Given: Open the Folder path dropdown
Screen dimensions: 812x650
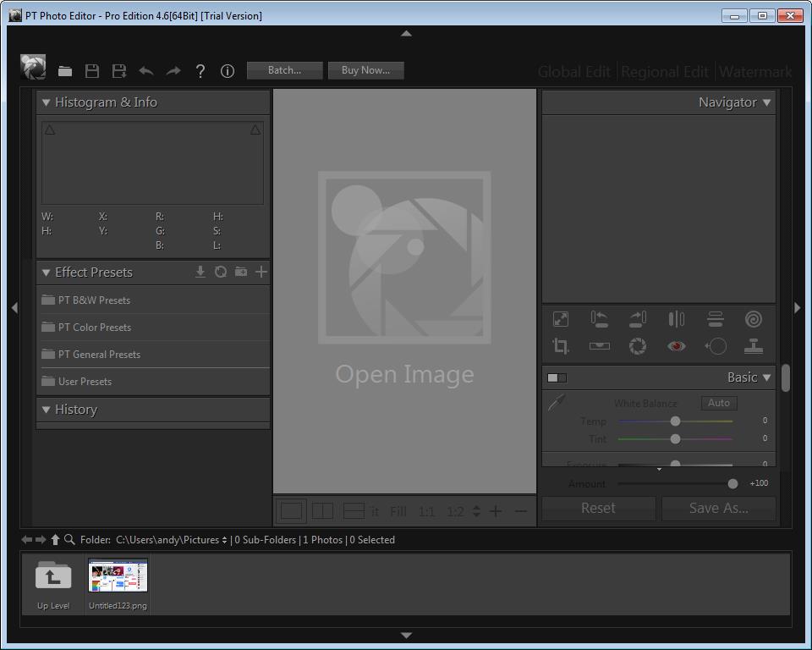Looking at the screenshot, I should coord(224,540).
